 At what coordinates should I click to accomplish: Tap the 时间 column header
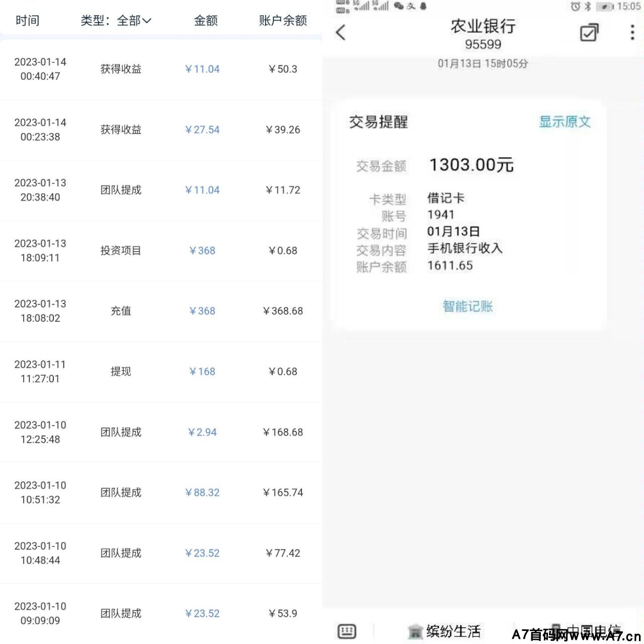click(x=27, y=21)
